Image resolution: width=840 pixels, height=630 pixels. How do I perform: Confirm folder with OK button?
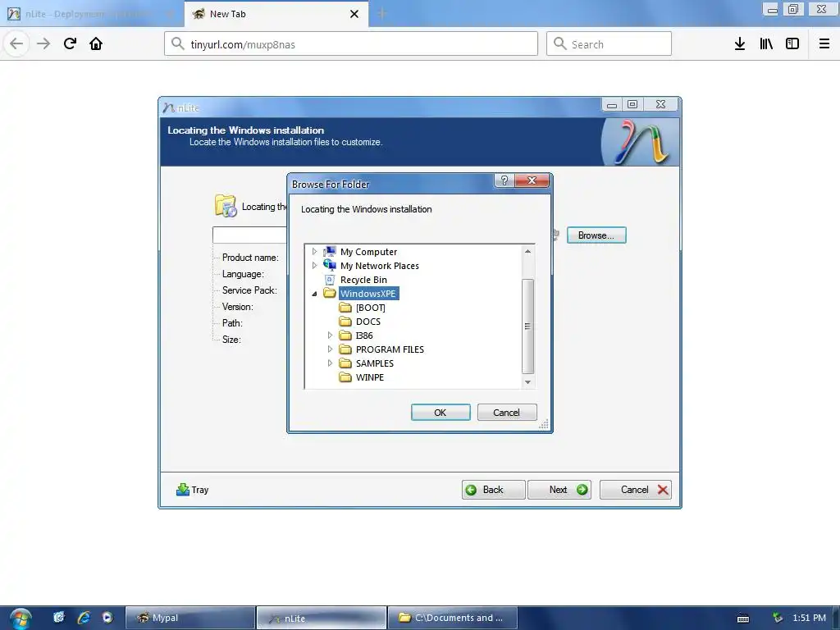click(441, 412)
